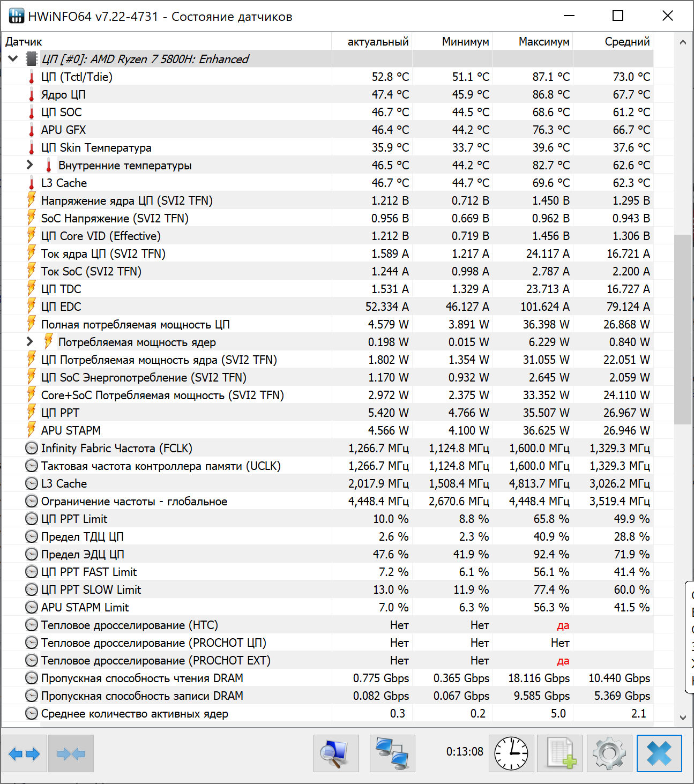This screenshot has width=694, height=784.
Task: Click the Средний column header
Action: (613, 41)
